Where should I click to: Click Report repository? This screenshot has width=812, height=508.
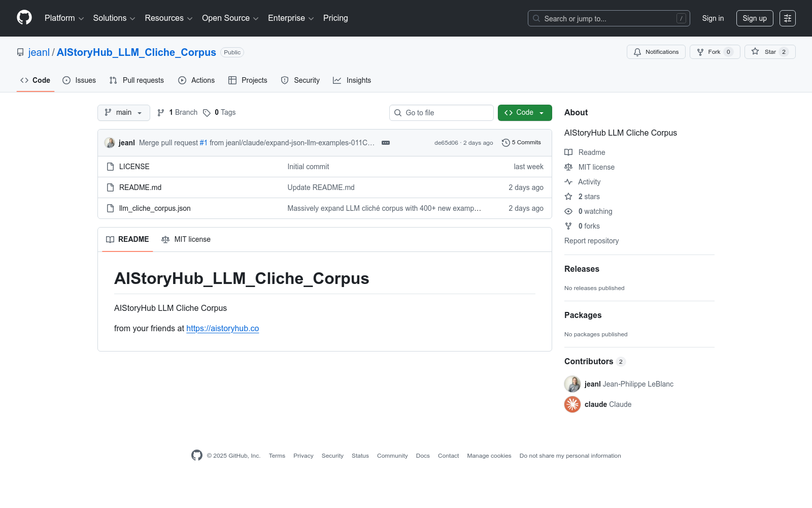tap(592, 241)
